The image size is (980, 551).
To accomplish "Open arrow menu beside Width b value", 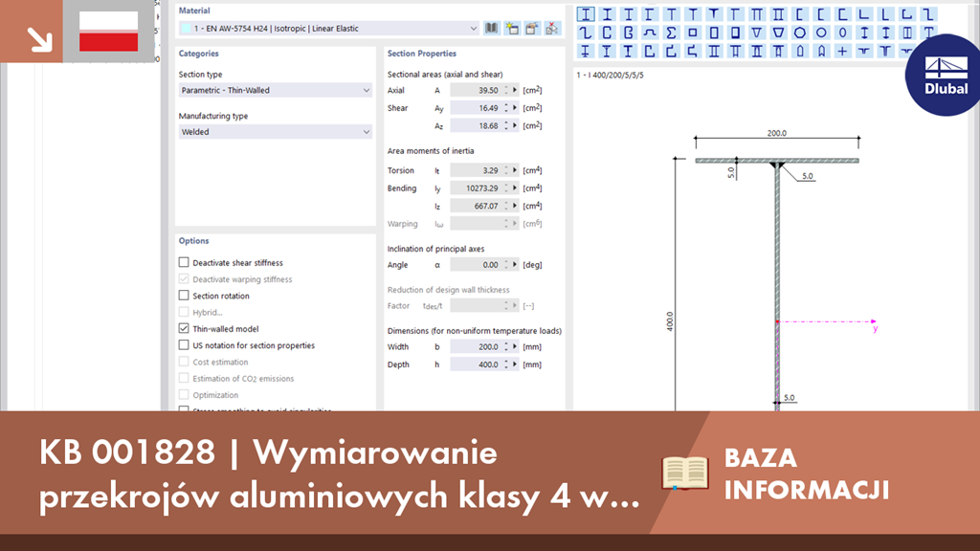I will [515, 346].
